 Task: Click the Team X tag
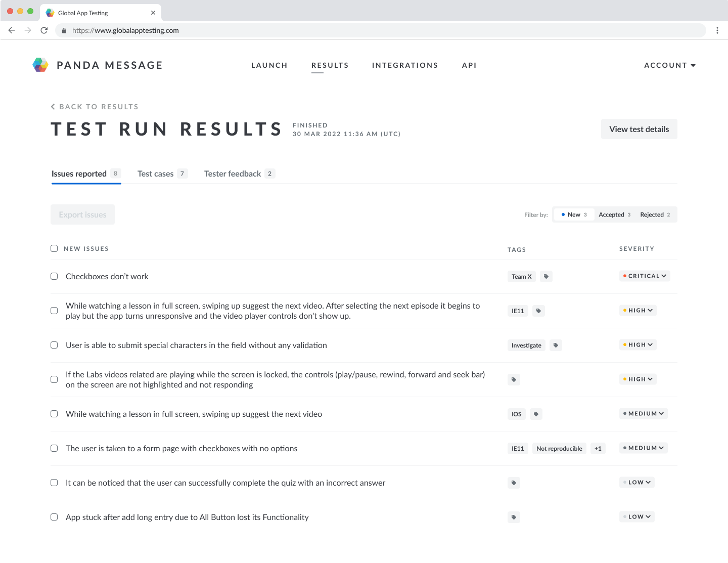click(522, 276)
